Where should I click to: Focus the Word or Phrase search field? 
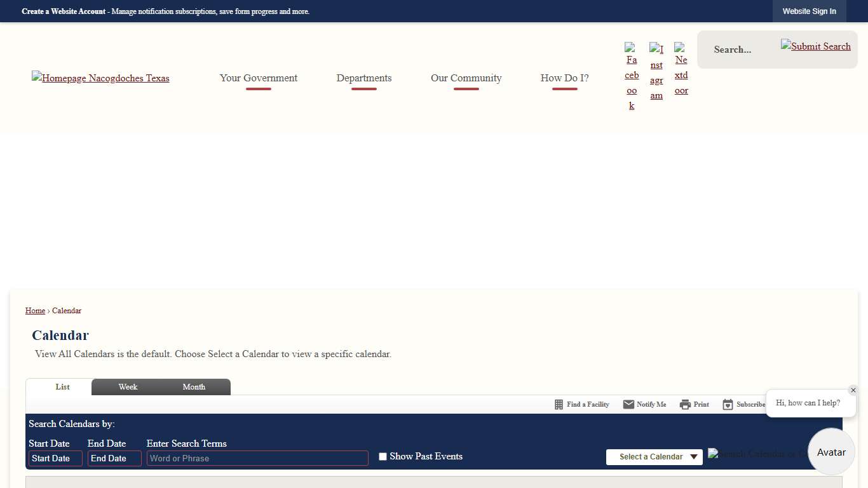click(257, 459)
